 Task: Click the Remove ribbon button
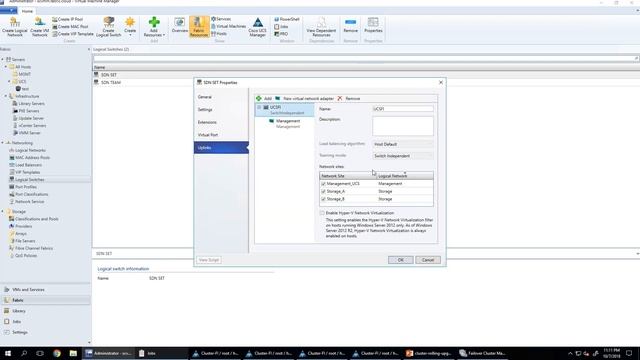[351, 25]
